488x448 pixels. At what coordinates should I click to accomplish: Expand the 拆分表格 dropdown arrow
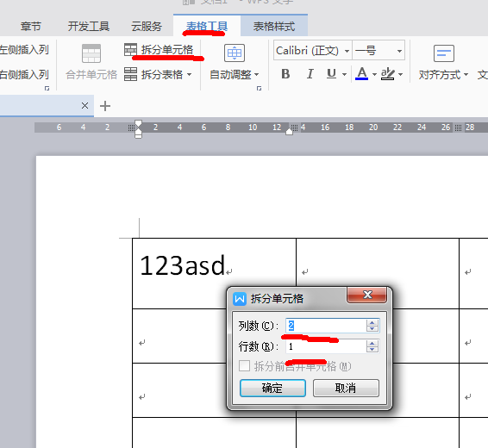click(x=189, y=75)
